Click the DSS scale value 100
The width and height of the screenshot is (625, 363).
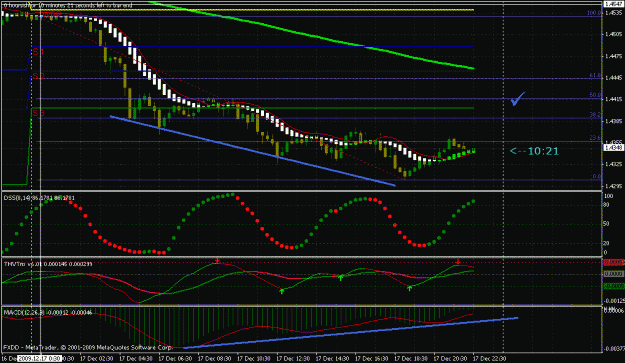609,196
